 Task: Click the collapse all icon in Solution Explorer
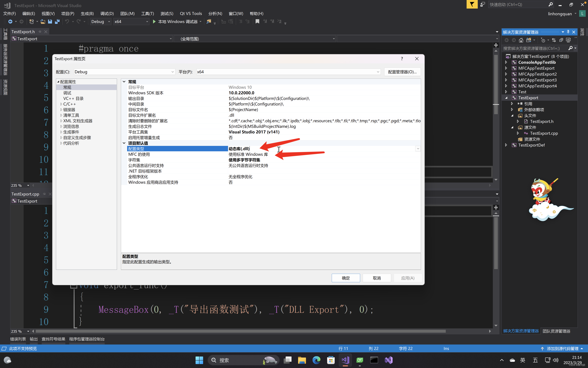[561, 40]
